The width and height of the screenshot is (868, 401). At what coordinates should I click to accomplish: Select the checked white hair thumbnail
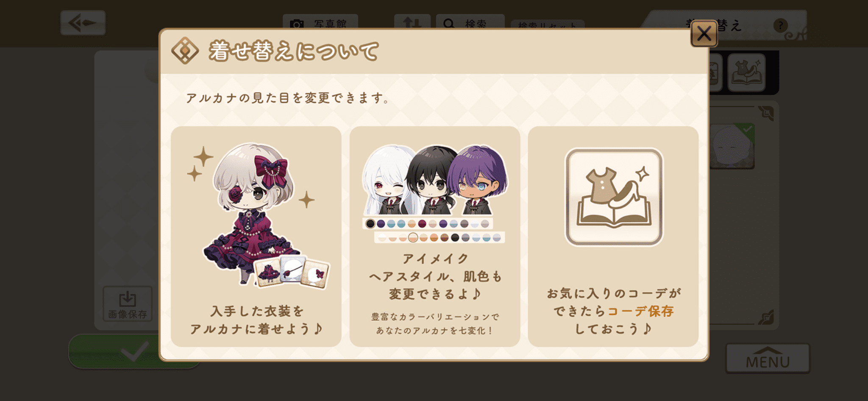[732, 146]
